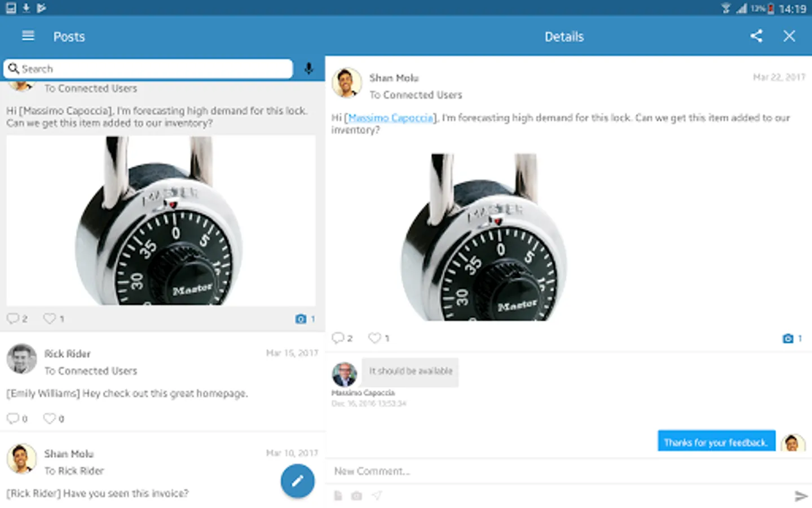
Task: Click the Mar 22, 2017 date
Action: click(x=779, y=77)
